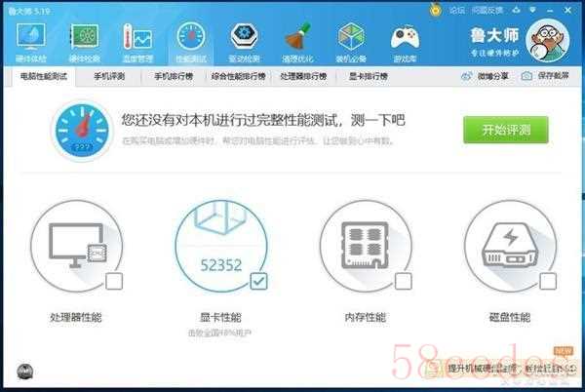
Task: Click the small round avatar icon at bottom-left
Action: click(25, 372)
